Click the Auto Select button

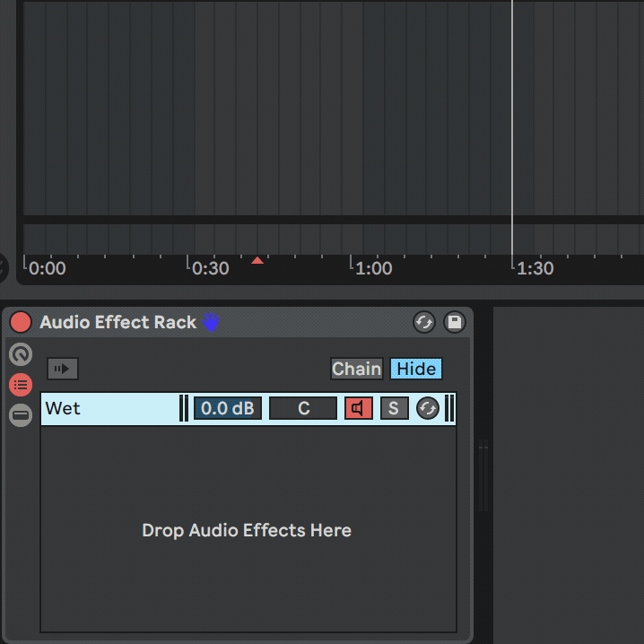pyautogui.click(x=63, y=369)
